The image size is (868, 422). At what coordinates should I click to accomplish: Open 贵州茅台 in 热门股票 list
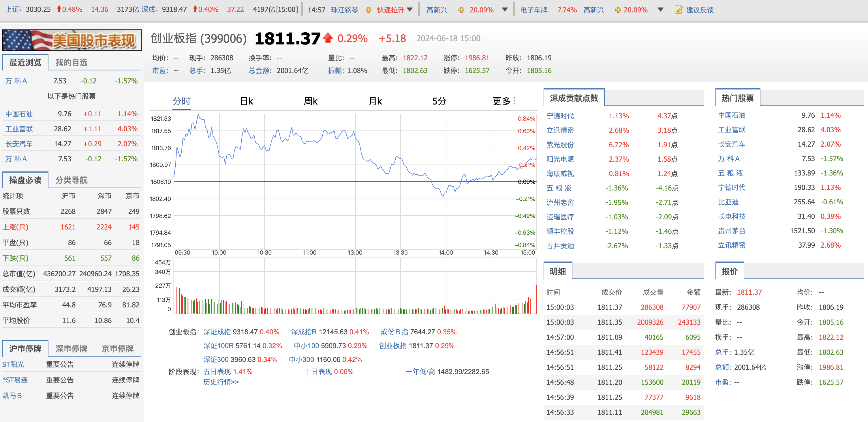pyautogui.click(x=732, y=231)
